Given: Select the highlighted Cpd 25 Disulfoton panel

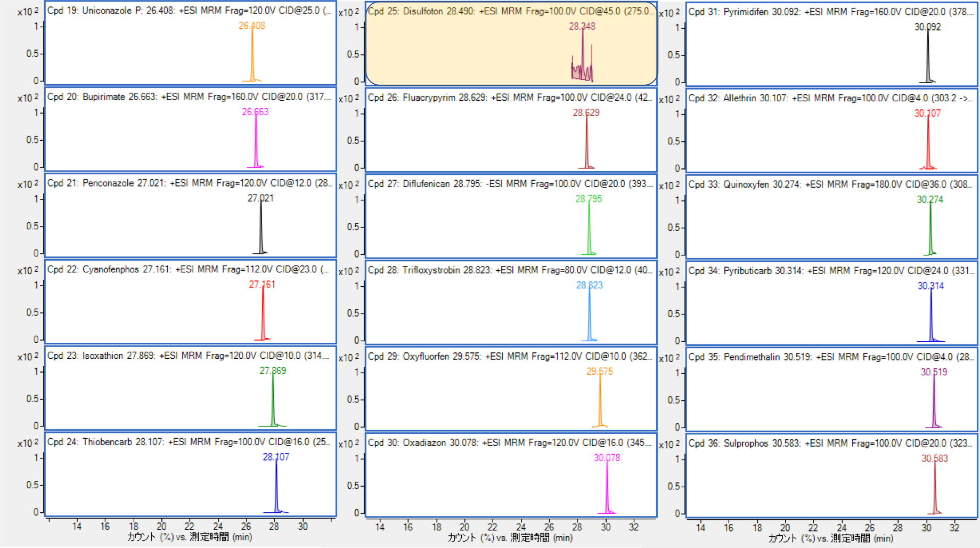Looking at the screenshot, I should [x=511, y=44].
